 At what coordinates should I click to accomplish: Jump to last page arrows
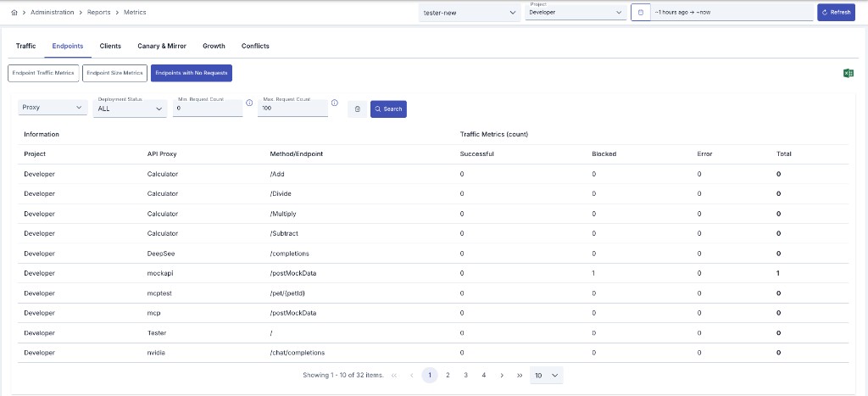[x=520, y=376]
